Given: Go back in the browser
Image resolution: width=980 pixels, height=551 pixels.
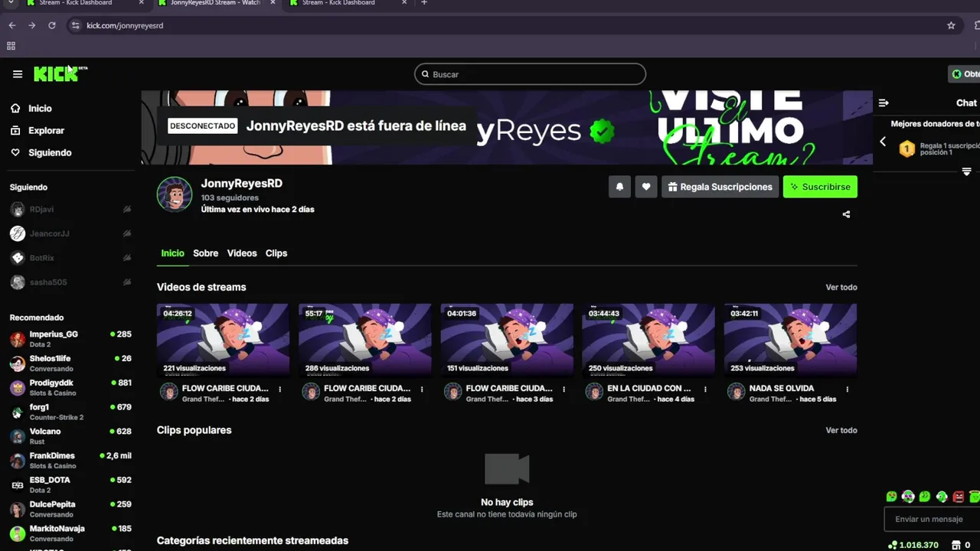Looking at the screenshot, I should pyautogui.click(x=11, y=25).
